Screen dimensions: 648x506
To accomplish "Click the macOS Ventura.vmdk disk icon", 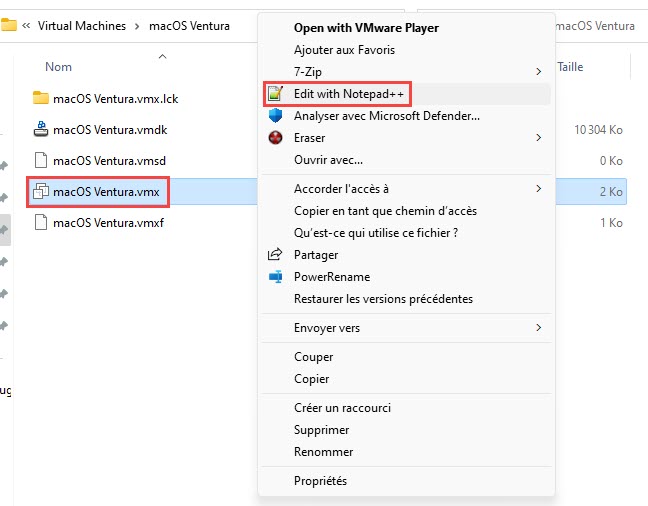I will pyautogui.click(x=41, y=129).
